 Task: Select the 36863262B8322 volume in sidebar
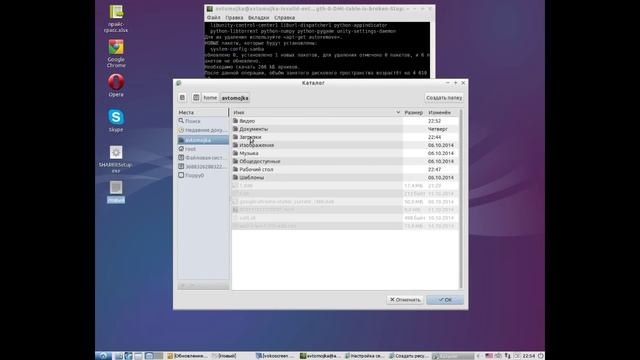pos(203,167)
